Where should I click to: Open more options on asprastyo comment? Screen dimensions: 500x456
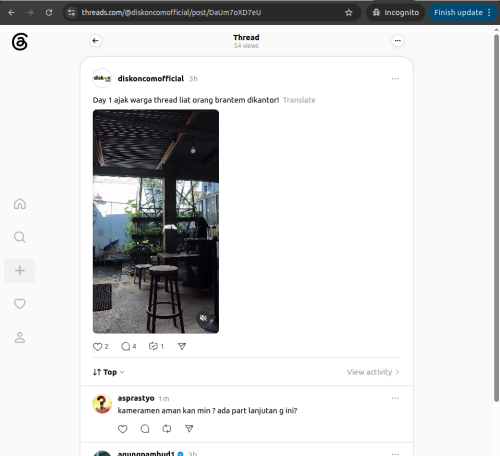coord(395,398)
